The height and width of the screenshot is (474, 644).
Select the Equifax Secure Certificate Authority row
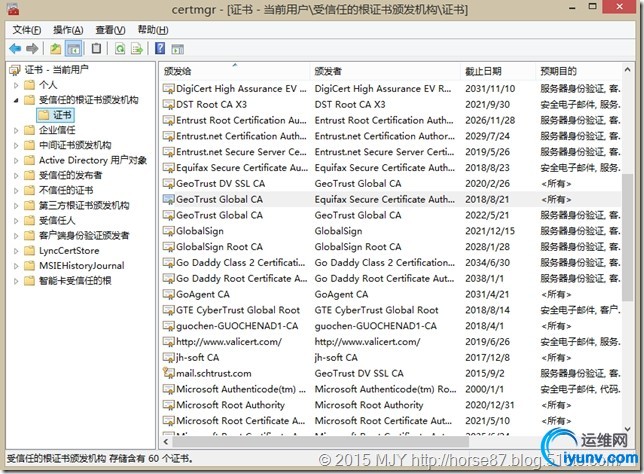[391, 168]
